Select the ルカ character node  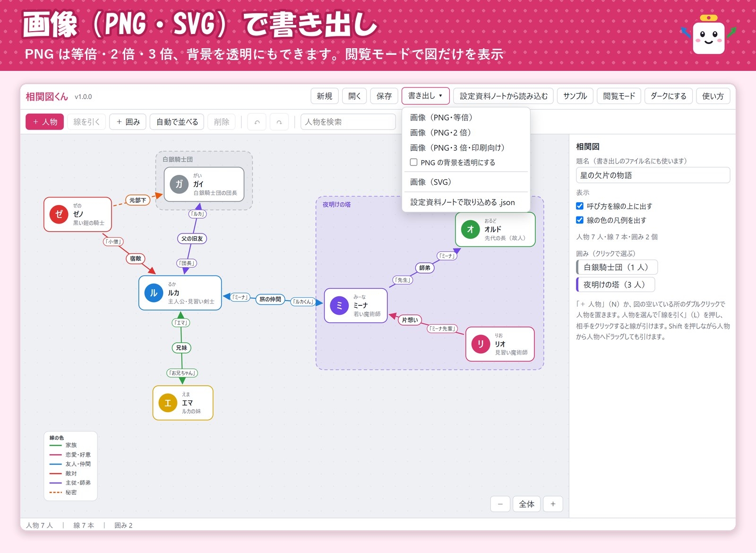pos(180,293)
